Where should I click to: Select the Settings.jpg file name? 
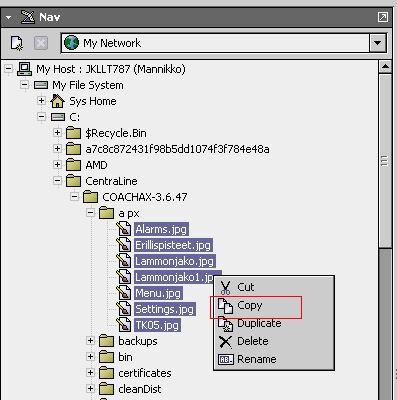point(164,309)
